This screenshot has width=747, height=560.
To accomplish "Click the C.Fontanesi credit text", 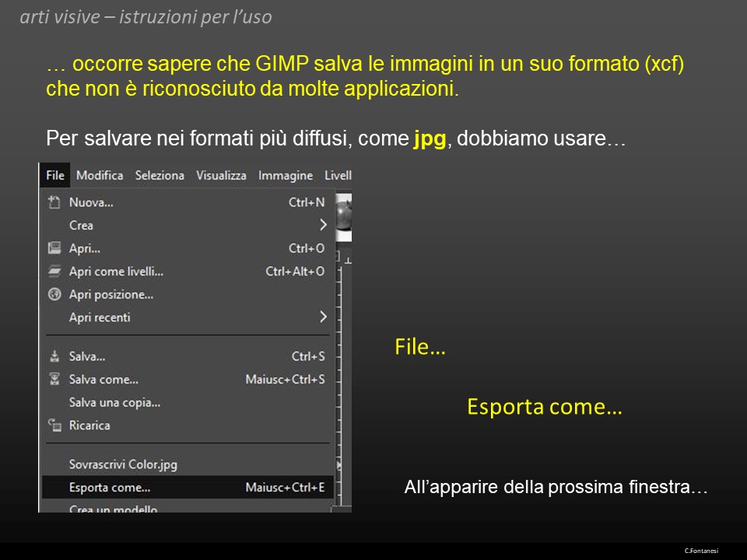I will 701,551.
